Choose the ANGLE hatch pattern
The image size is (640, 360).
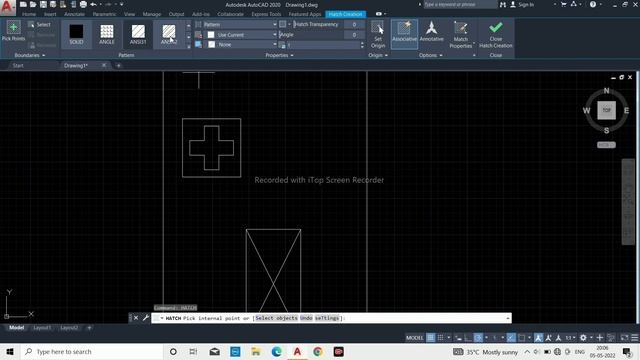tap(107, 34)
